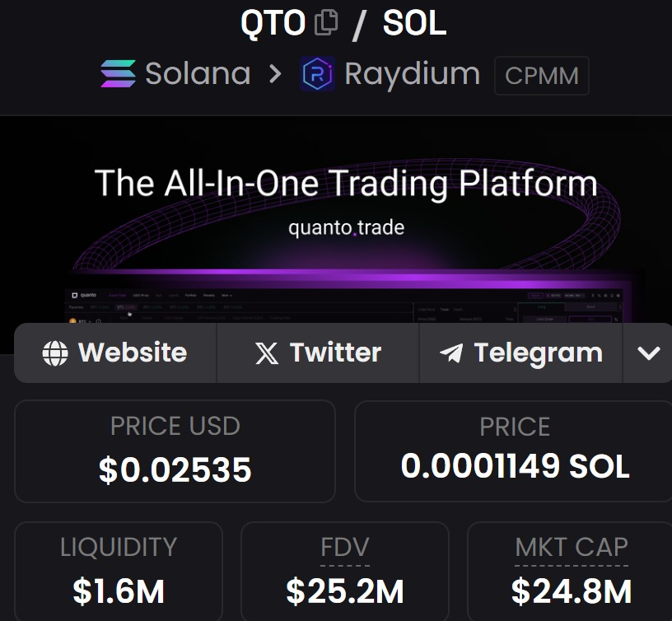Click the X logo beside Twitter

267,353
